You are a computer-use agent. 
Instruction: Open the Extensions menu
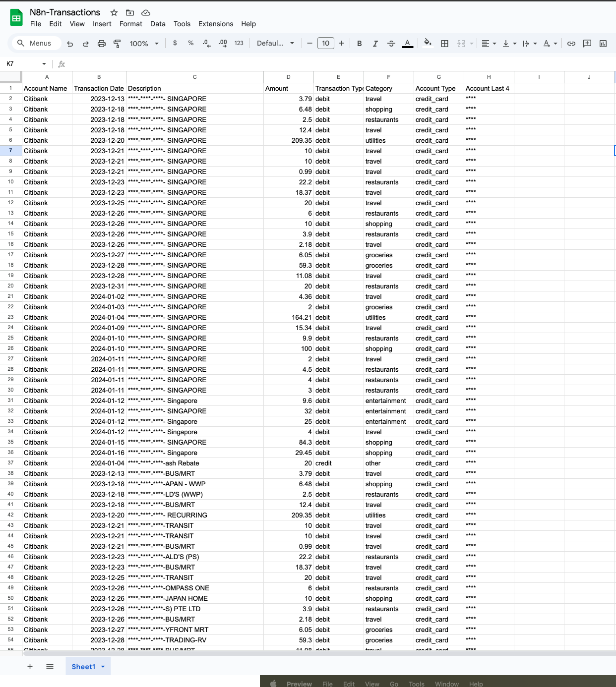pyautogui.click(x=215, y=24)
